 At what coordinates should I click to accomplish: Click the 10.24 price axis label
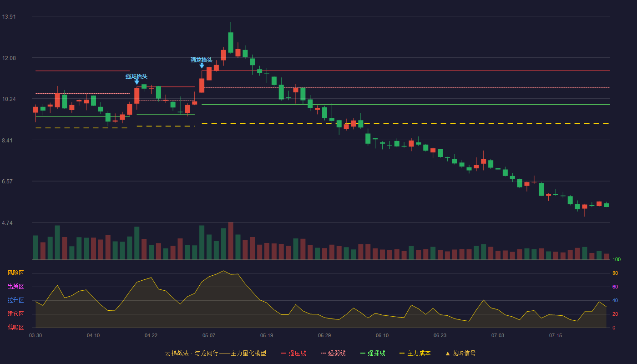coord(9,99)
